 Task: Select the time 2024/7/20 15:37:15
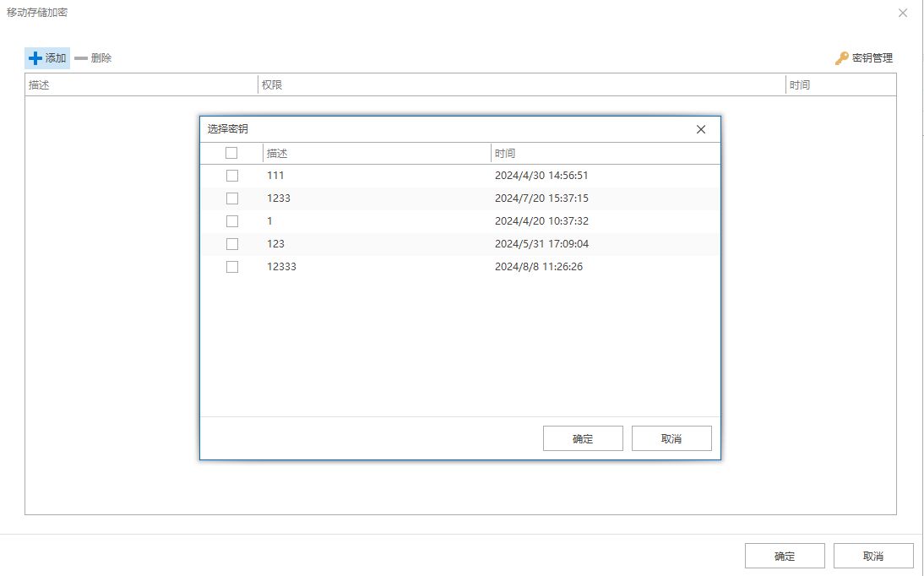coord(541,198)
